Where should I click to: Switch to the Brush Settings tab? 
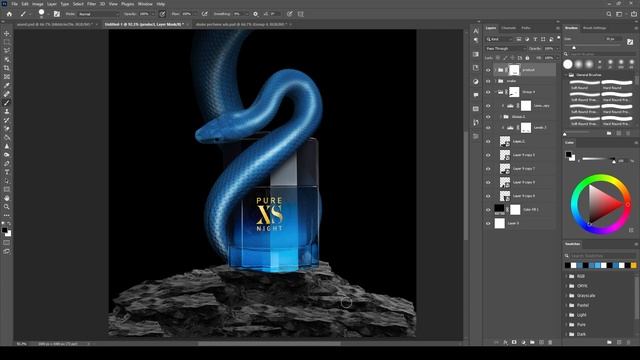point(594,28)
